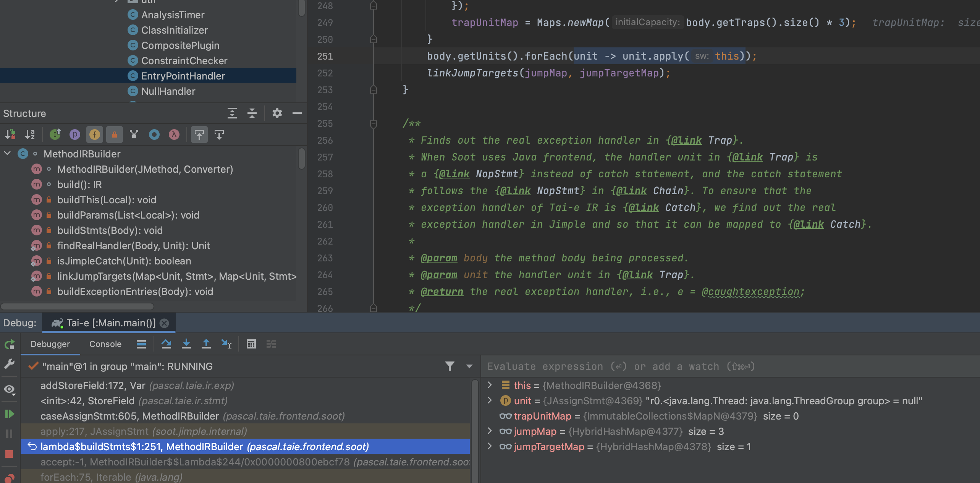Toggle Show Properties purple p icon
The height and width of the screenshot is (483, 980).
click(x=75, y=135)
